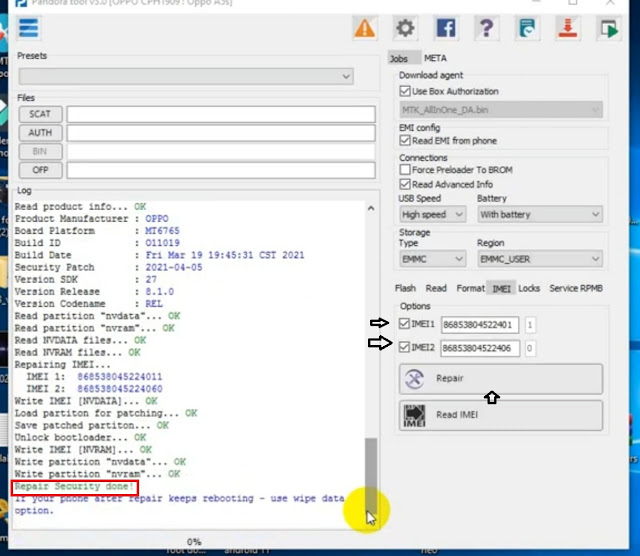640x556 pixels.
Task: Open the Region EMMC_USER dropdown
Action: (x=540, y=259)
